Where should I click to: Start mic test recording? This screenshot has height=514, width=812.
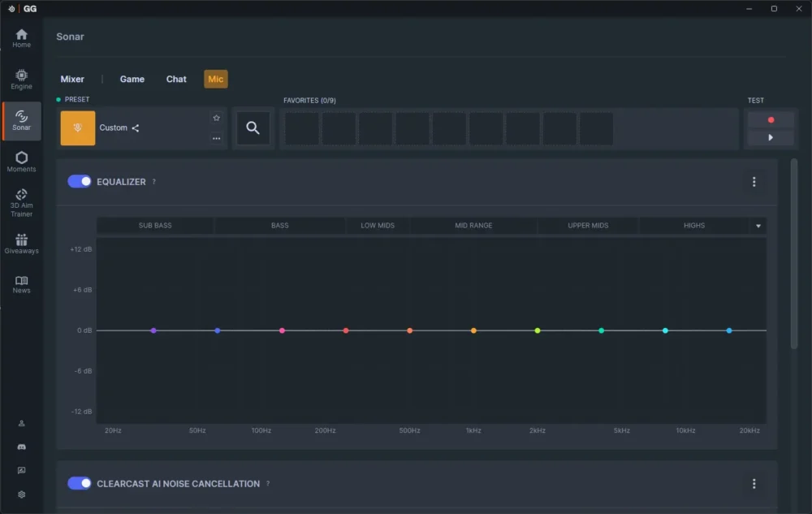[x=771, y=119]
